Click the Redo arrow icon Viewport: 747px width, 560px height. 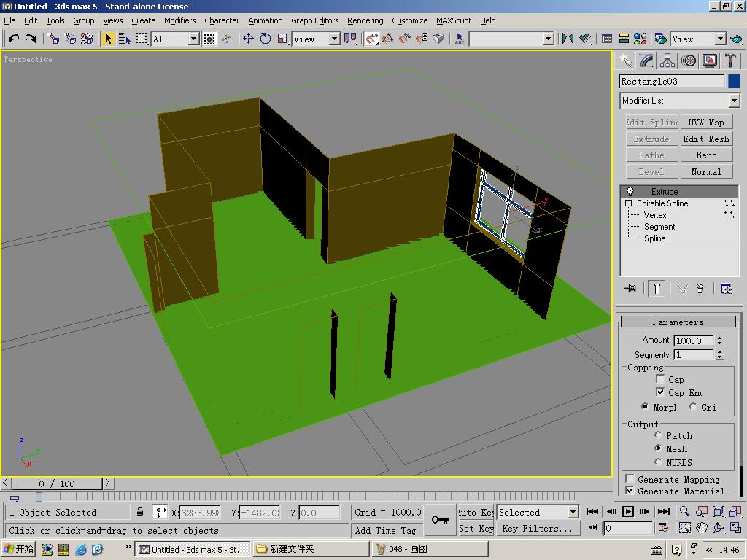click(x=31, y=39)
